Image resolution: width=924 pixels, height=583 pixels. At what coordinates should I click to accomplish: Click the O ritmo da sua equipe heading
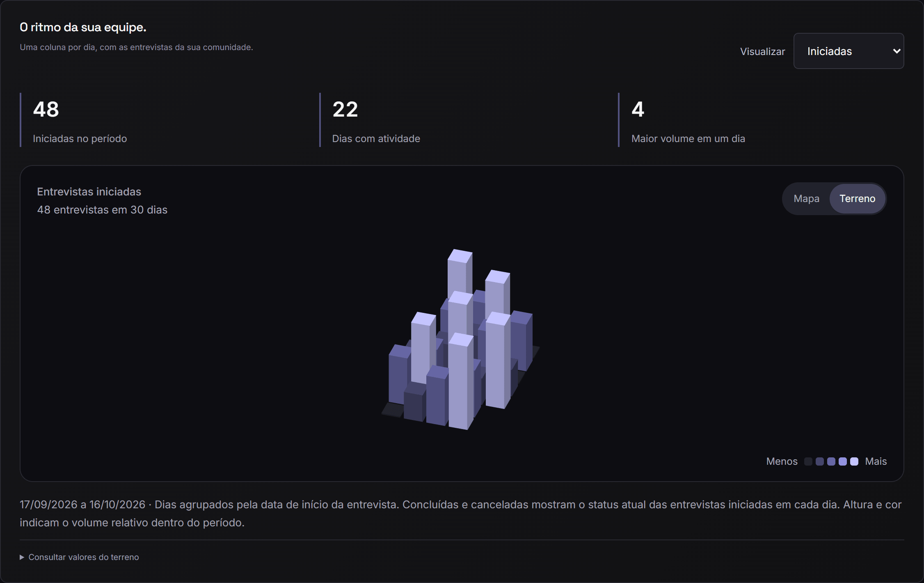(83, 27)
